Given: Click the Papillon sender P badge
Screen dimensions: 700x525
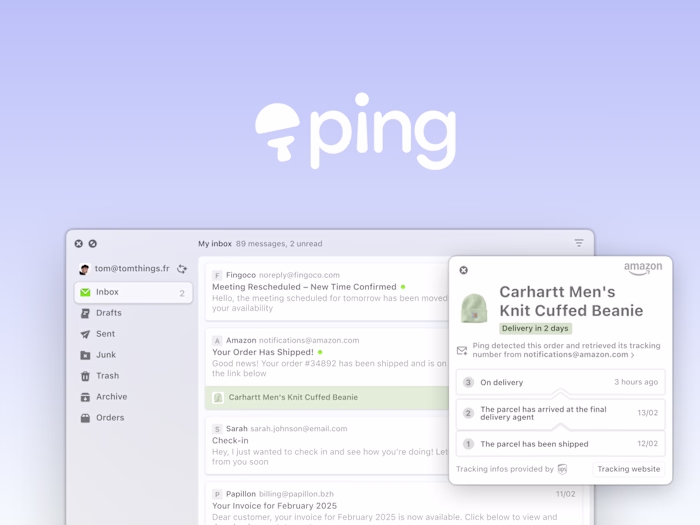Looking at the screenshot, I should [x=217, y=494].
